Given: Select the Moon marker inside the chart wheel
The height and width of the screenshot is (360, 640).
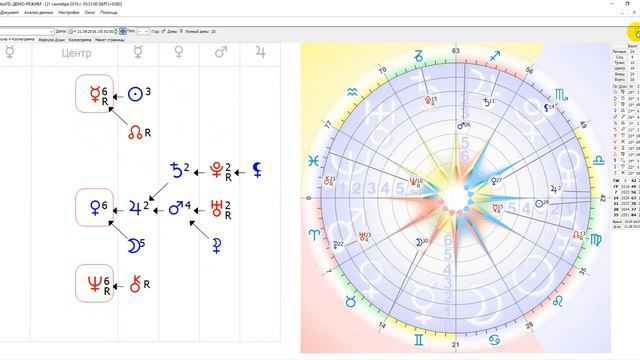Looking at the screenshot, I should [421, 242].
